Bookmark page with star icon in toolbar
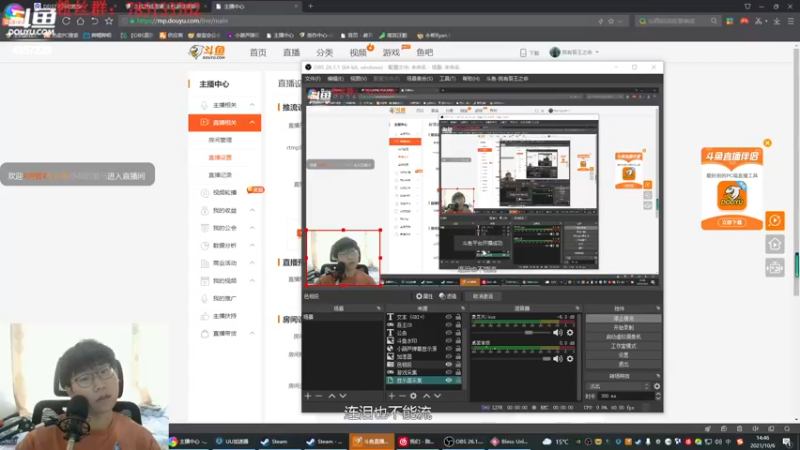 [109, 21]
